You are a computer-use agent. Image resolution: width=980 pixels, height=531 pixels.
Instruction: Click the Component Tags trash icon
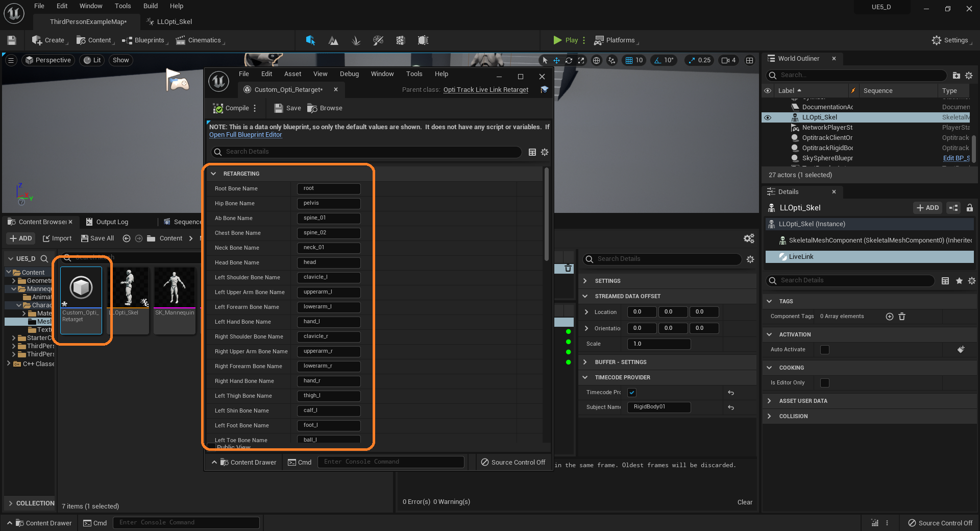tap(902, 317)
